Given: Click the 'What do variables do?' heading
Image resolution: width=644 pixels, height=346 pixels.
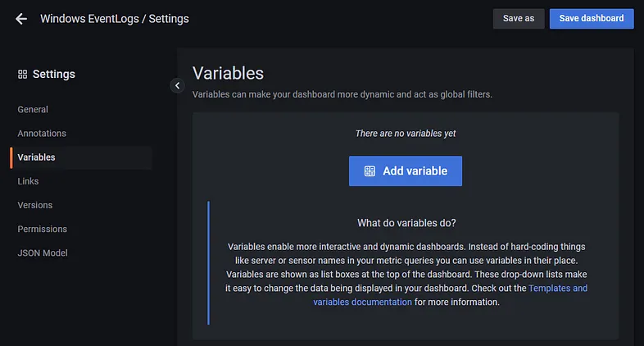Looking at the screenshot, I should pos(406,223).
